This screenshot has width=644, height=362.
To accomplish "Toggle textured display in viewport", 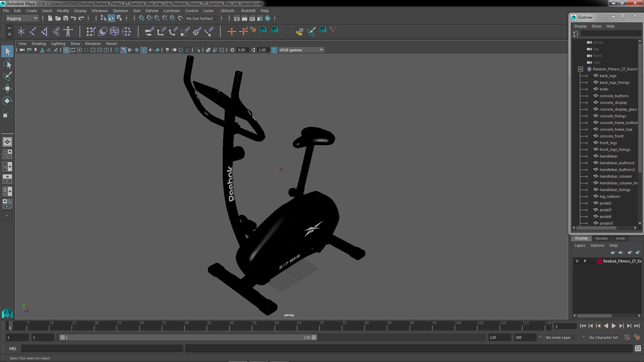I will click(144, 50).
